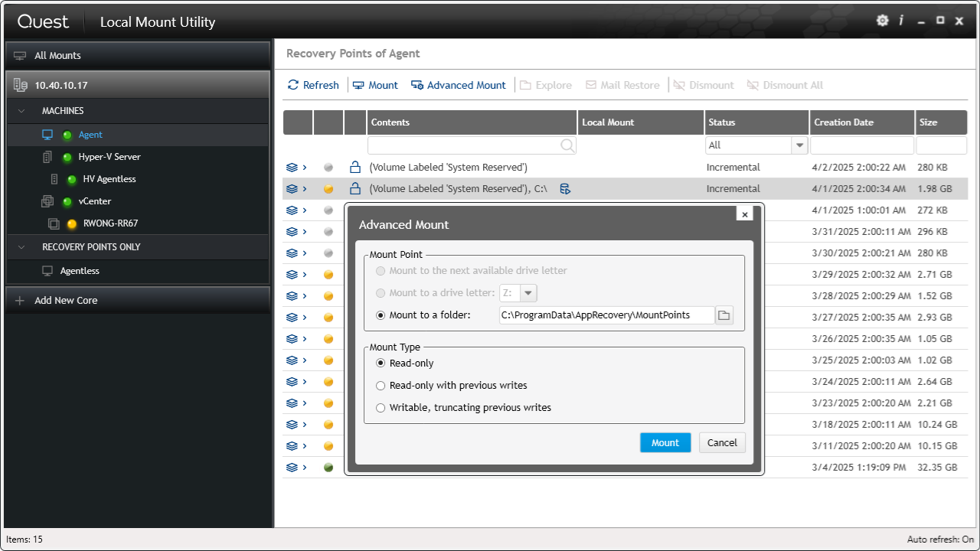Collapse the MACHINES section
The width and height of the screenshot is (980, 551).
(x=21, y=112)
